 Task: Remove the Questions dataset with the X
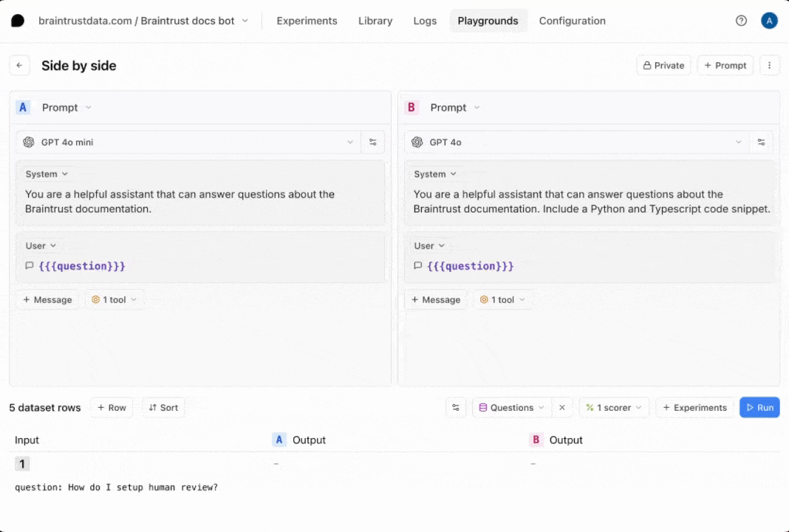tap(562, 408)
